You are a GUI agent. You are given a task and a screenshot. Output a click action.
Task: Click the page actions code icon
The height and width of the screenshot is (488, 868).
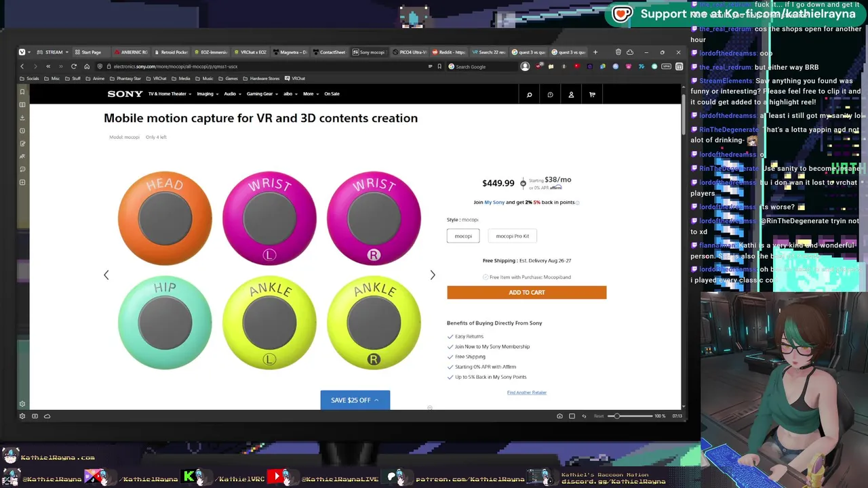(x=584, y=416)
